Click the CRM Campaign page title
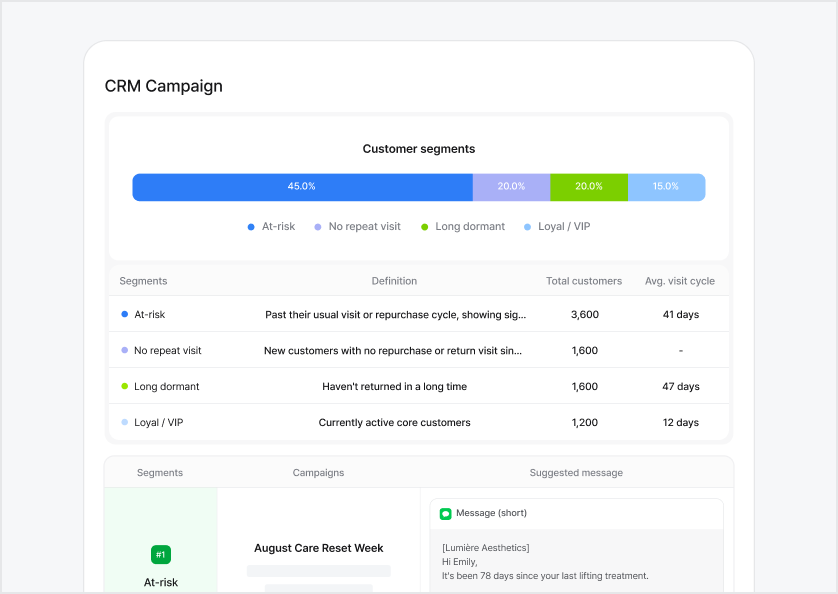The height and width of the screenshot is (594, 838). click(164, 86)
